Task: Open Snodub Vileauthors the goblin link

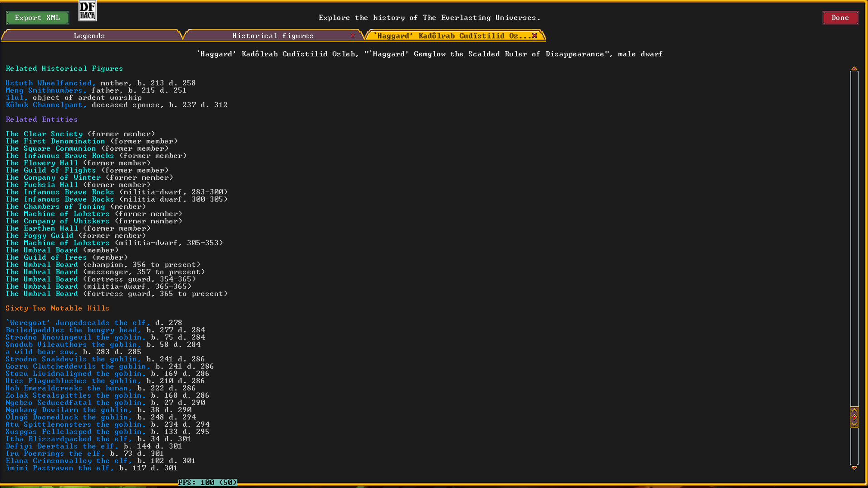Action: [x=74, y=345]
